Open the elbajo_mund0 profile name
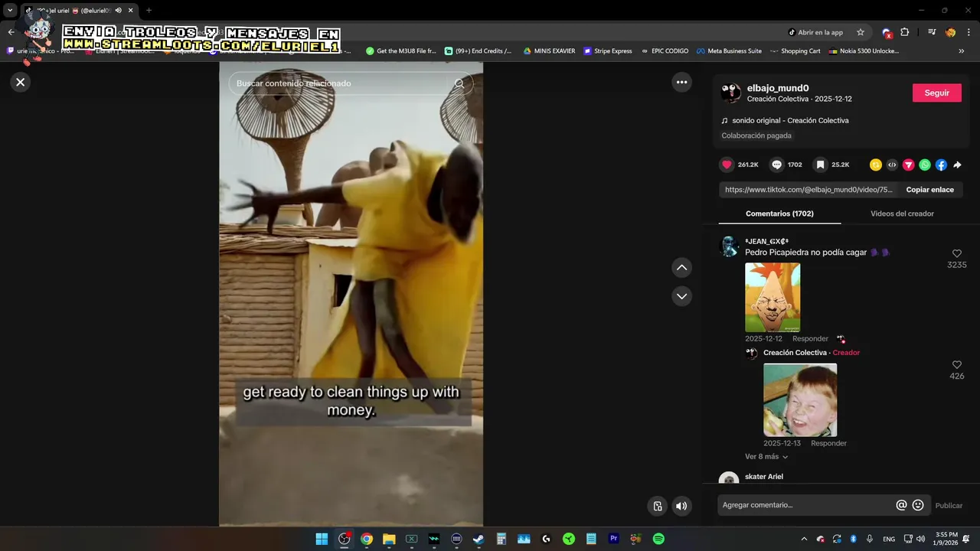The width and height of the screenshot is (980, 551). point(778,88)
